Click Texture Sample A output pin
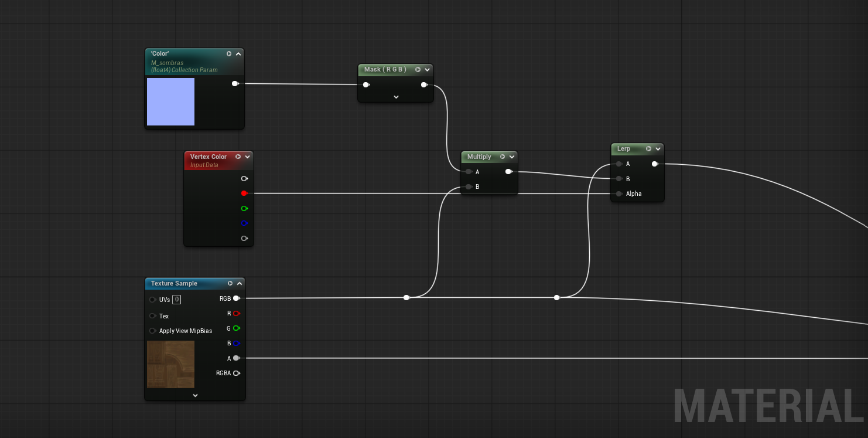Viewport: 868px width, 438px height. (237, 358)
